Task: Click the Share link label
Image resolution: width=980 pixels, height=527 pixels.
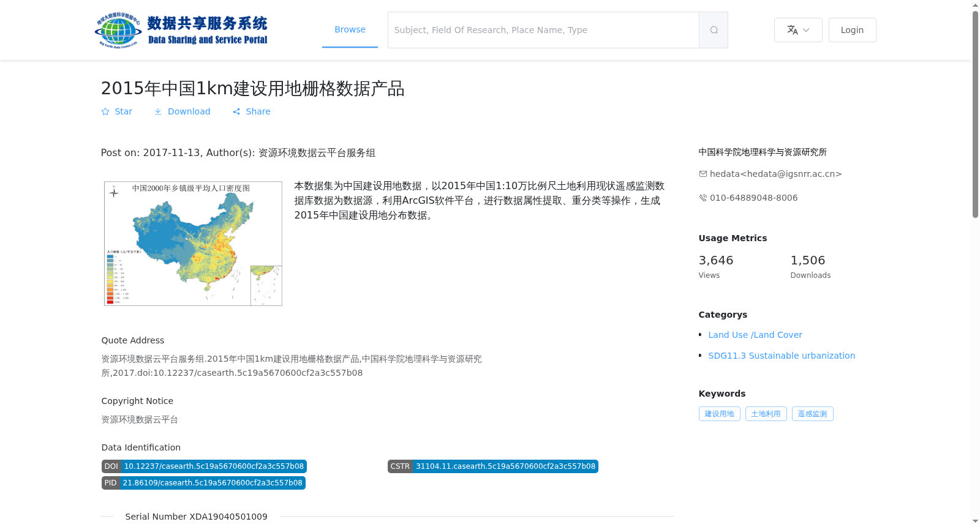Action: 258,111
